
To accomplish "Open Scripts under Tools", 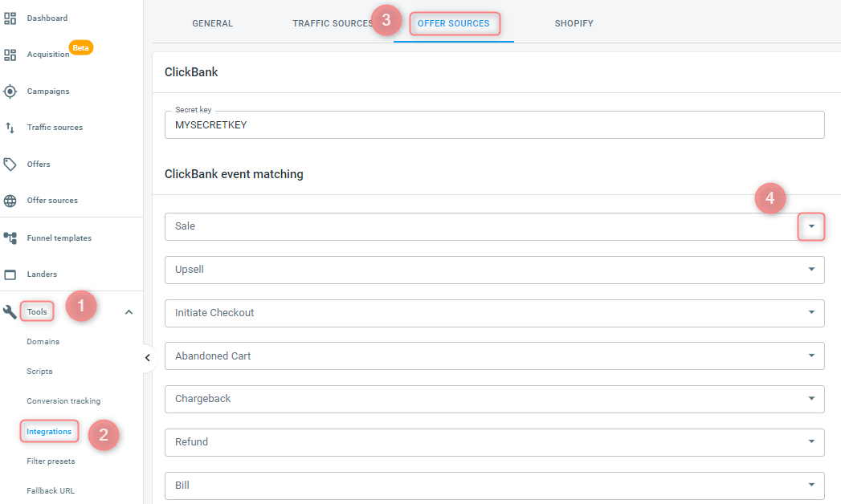I will pyautogui.click(x=39, y=371).
